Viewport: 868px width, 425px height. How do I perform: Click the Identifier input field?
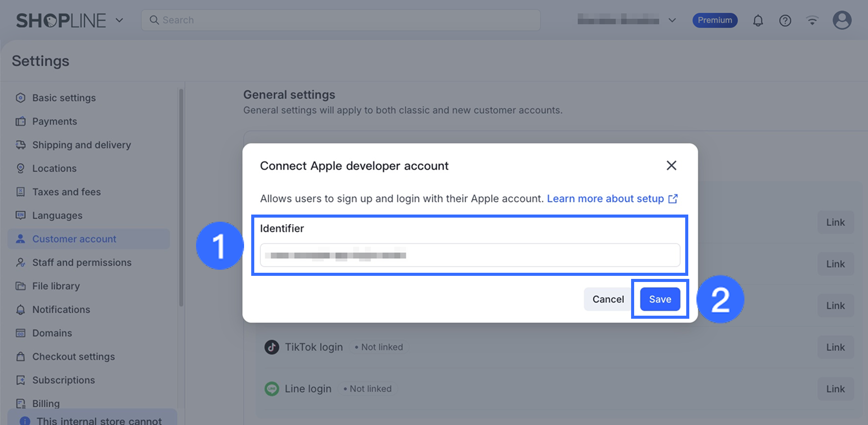470,255
